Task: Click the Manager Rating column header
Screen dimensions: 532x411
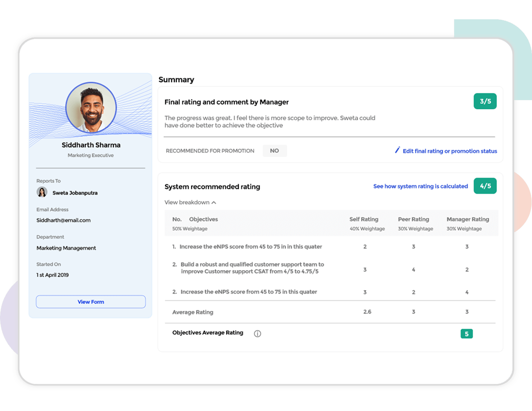Action: click(x=467, y=219)
